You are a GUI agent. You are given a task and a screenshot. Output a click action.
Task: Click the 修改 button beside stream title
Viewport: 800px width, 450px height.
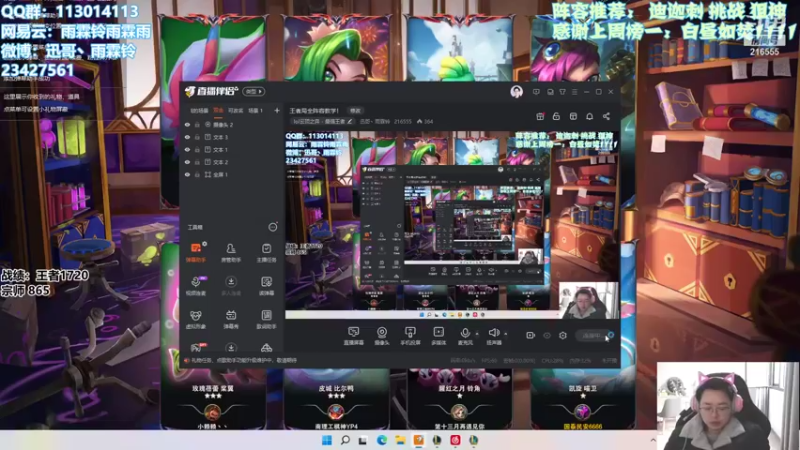[355, 111]
